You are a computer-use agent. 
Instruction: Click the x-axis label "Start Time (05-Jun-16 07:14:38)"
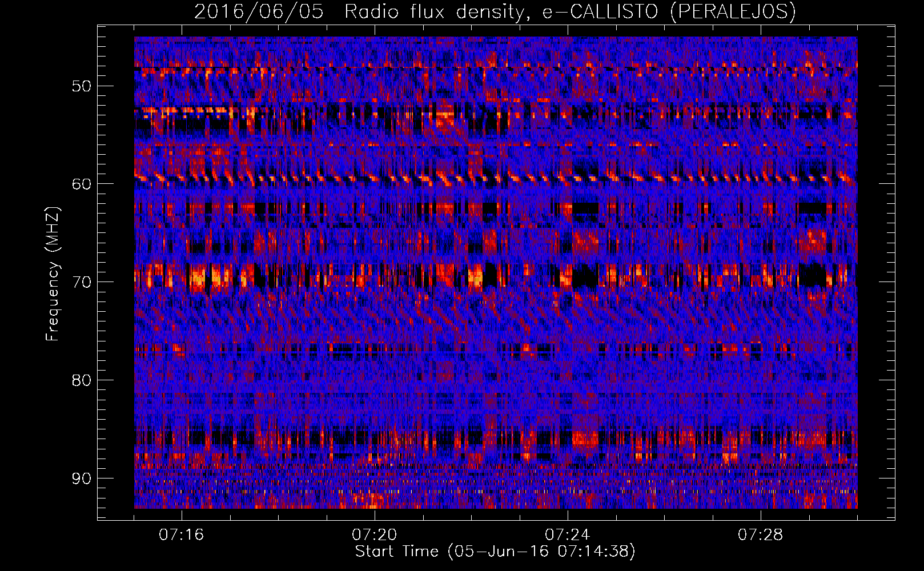(x=495, y=552)
